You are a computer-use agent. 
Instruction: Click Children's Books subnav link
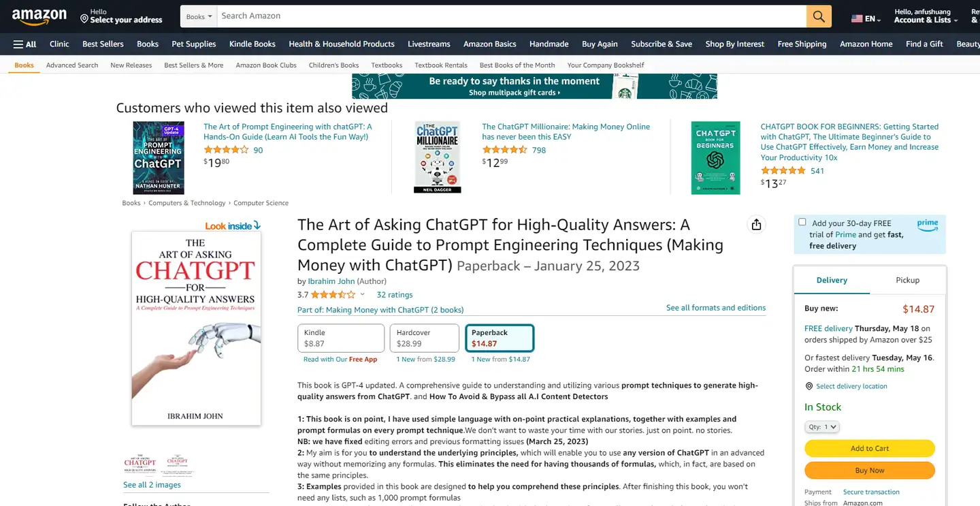(x=333, y=65)
